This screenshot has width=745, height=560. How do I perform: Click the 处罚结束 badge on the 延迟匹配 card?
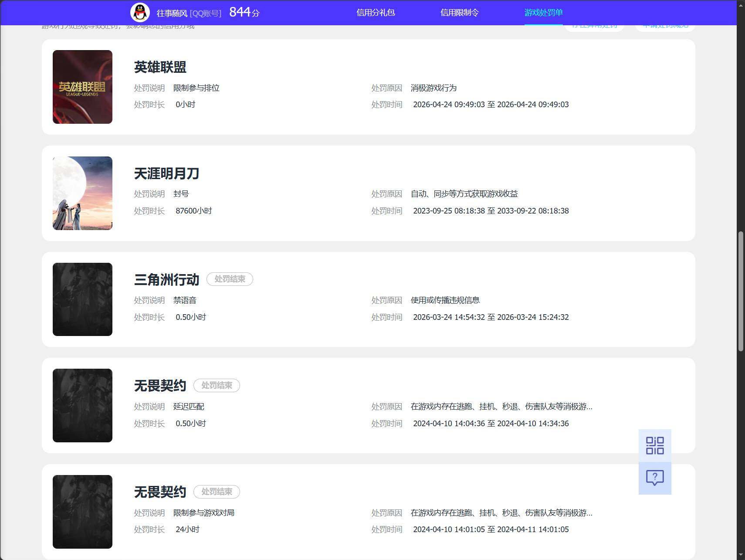click(x=217, y=385)
